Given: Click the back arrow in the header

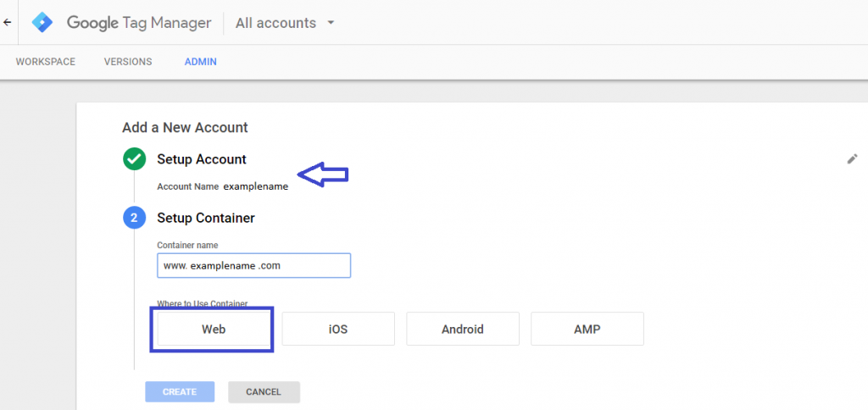Looking at the screenshot, I should tap(7, 23).
